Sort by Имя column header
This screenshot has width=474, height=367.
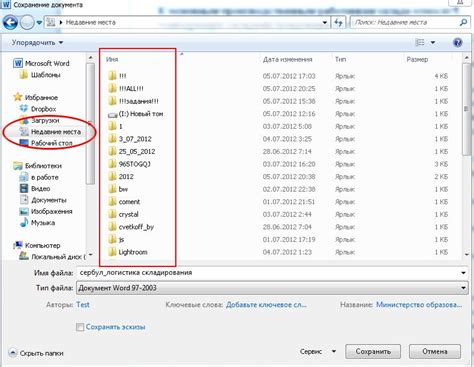coord(112,59)
